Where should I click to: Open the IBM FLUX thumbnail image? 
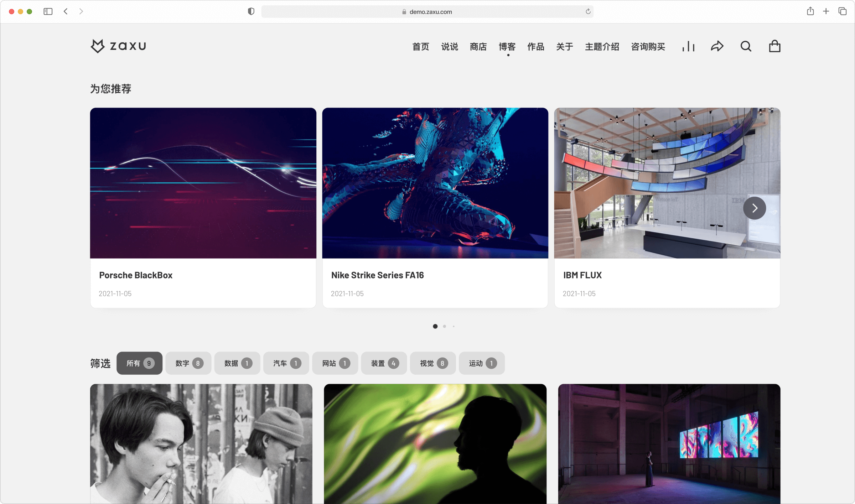tap(667, 183)
